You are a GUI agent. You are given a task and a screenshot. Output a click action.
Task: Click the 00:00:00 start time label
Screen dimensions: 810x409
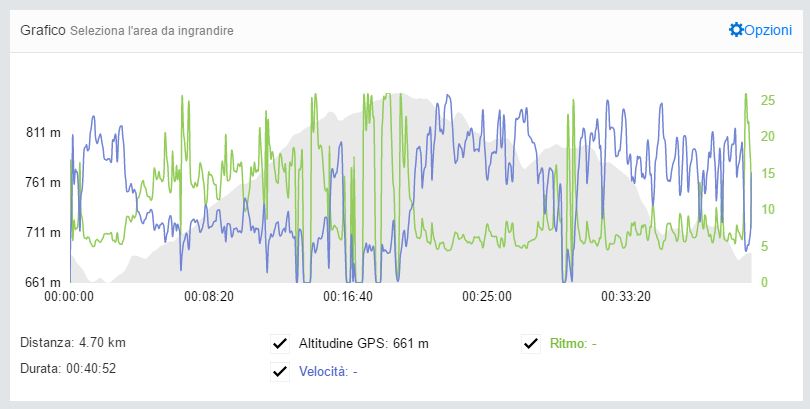[69, 296]
